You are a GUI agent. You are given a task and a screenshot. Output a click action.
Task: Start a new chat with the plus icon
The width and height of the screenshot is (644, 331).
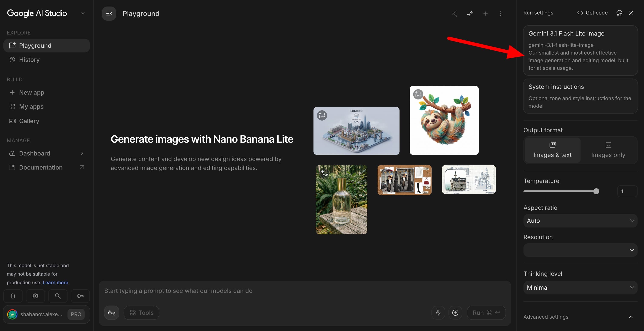pos(485,13)
